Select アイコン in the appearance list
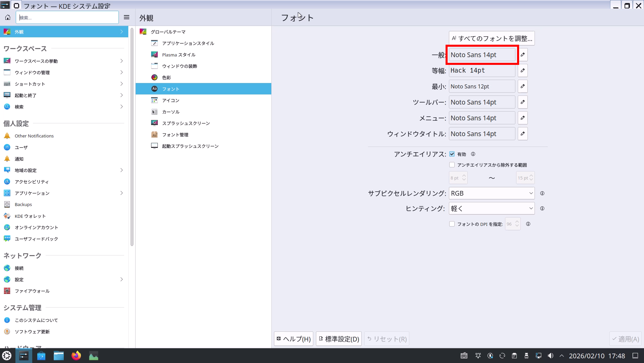644x363 pixels. [171, 100]
